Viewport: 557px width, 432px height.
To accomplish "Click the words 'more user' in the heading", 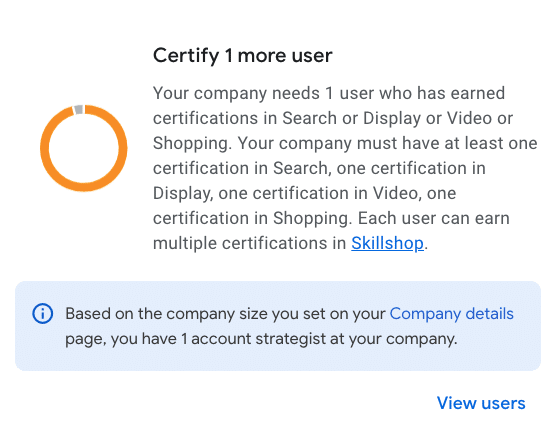I will 285,56.
